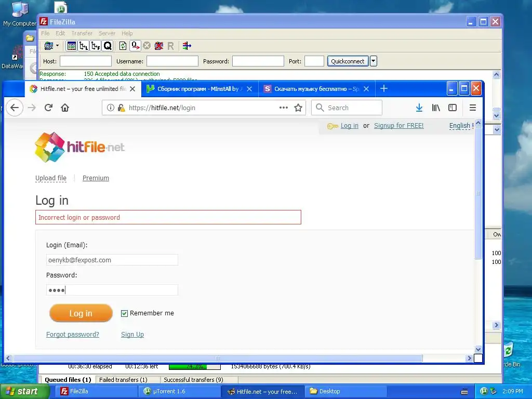Open Windows start menu

click(x=24, y=392)
